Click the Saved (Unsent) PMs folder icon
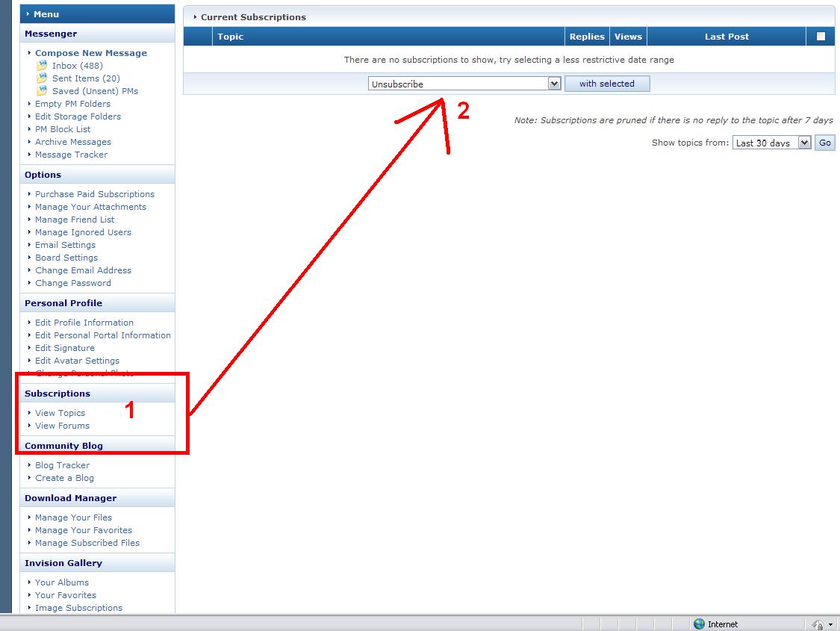 coord(42,91)
